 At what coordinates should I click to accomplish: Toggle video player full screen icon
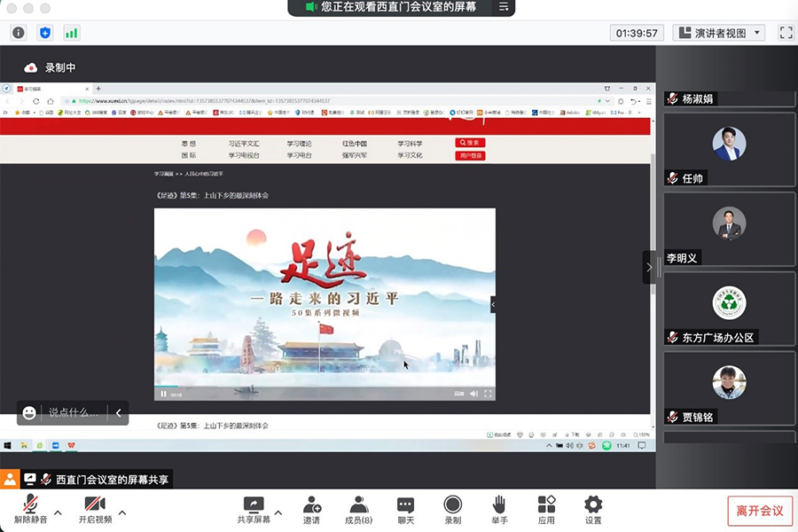point(488,394)
